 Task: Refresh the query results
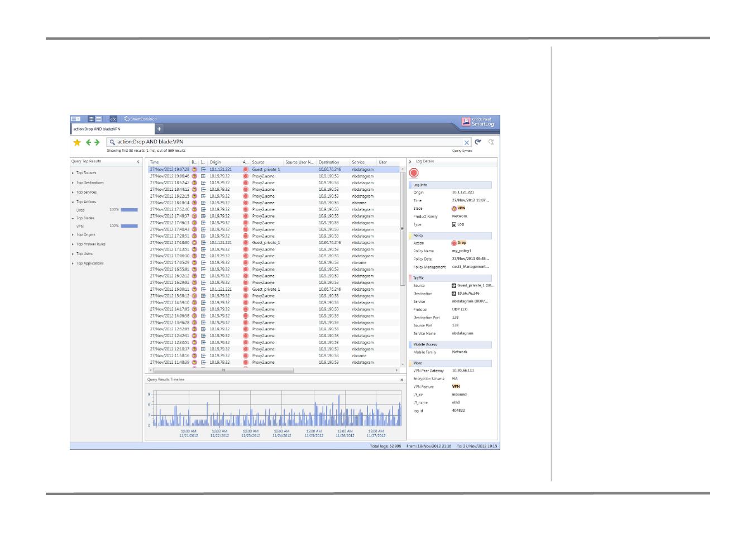(x=478, y=142)
